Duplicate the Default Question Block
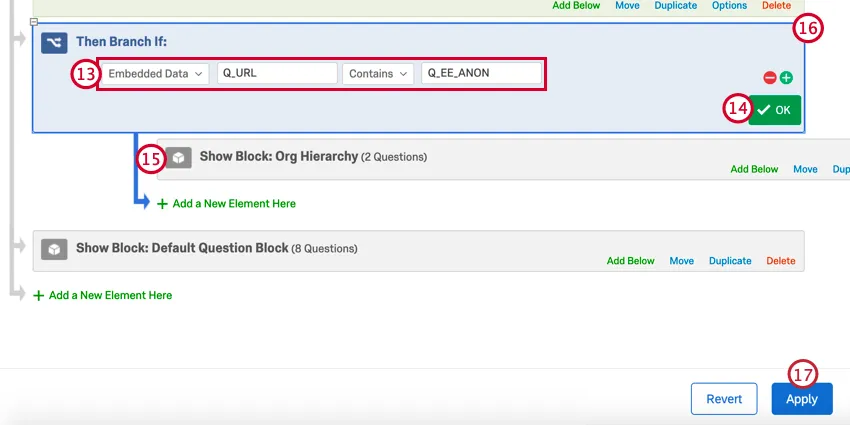The image size is (850, 425). [730, 261]
